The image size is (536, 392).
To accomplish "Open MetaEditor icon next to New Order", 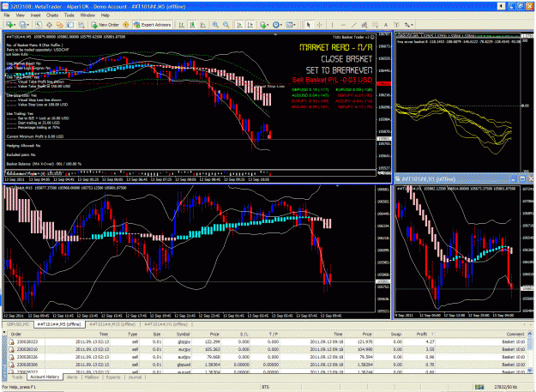I will [x=126, y=25].
